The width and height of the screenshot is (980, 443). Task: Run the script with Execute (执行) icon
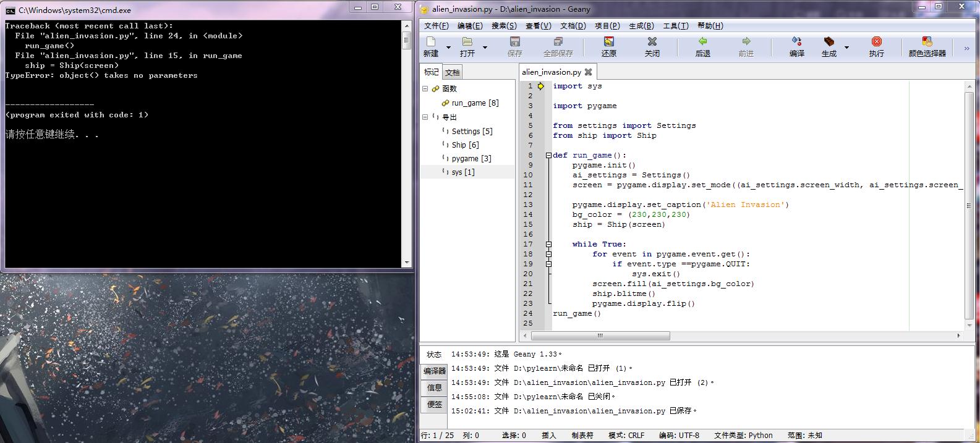(876, 42)
